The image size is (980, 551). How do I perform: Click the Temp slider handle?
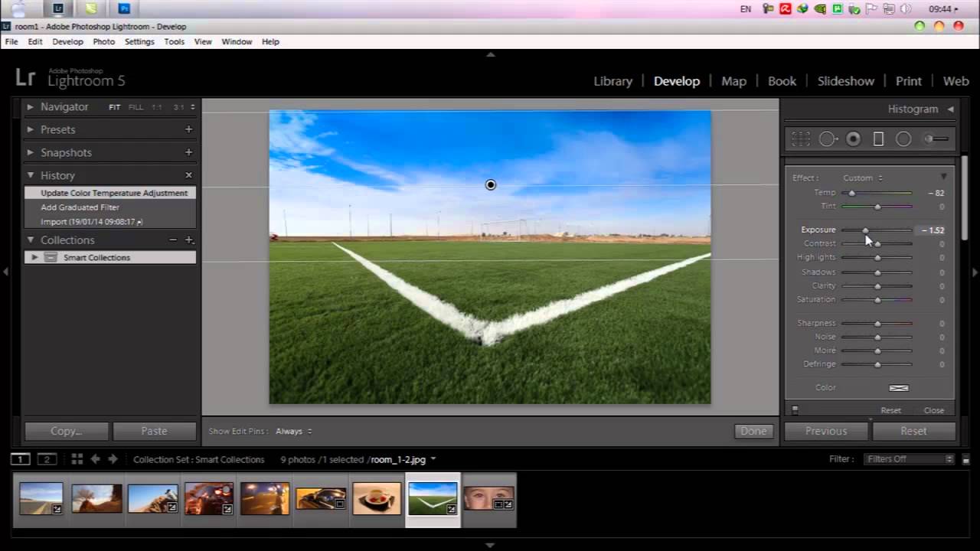click(x=851, y=193)
